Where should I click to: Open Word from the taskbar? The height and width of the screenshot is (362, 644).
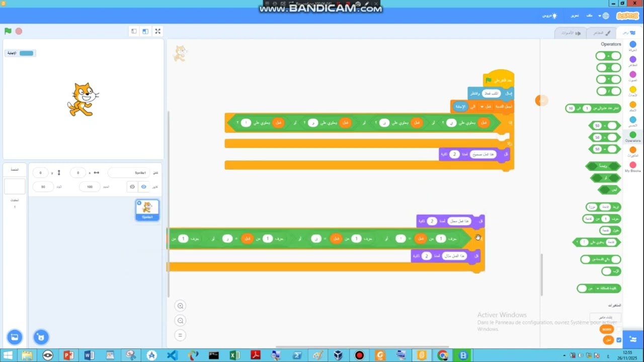[x=90, y=355]
